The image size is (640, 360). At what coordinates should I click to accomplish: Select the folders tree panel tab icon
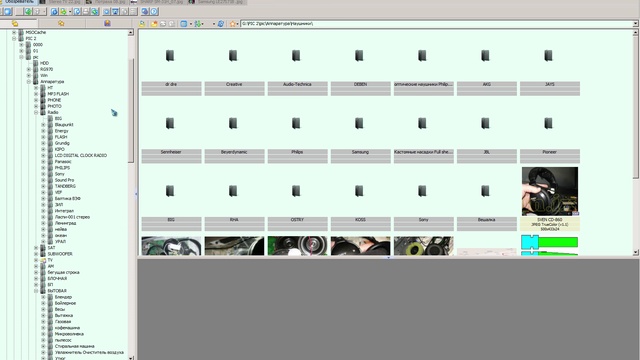click(x=15, y=23)
